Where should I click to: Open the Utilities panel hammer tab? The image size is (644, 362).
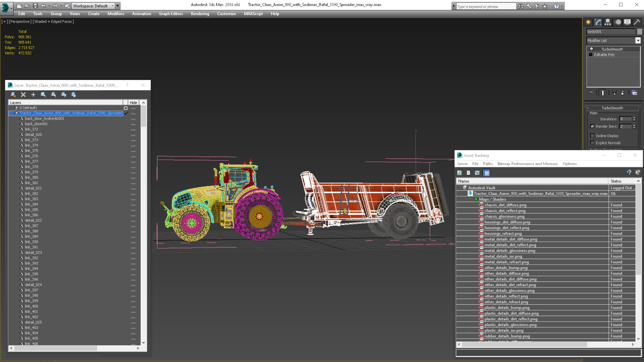[637, 22]
